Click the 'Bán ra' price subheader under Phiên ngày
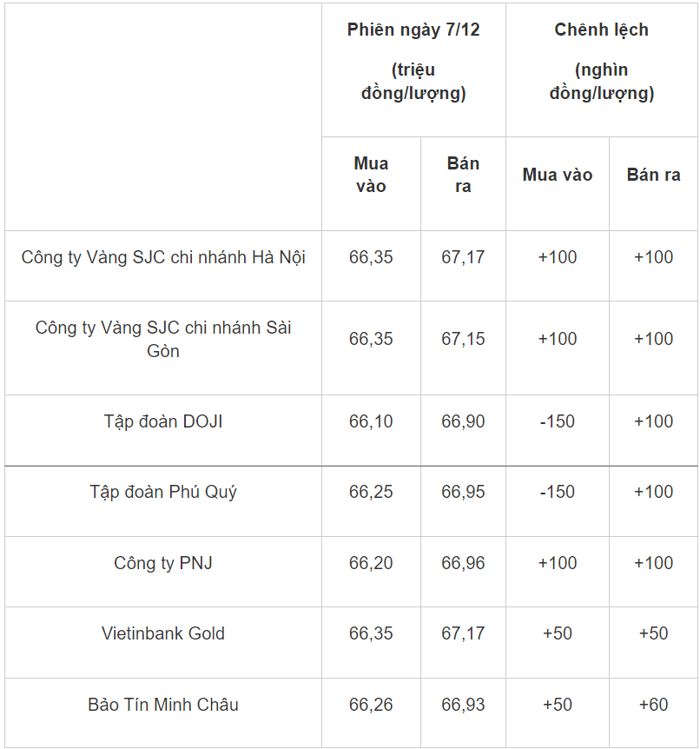The image size is (700, 749). click(x=463, y=175)
